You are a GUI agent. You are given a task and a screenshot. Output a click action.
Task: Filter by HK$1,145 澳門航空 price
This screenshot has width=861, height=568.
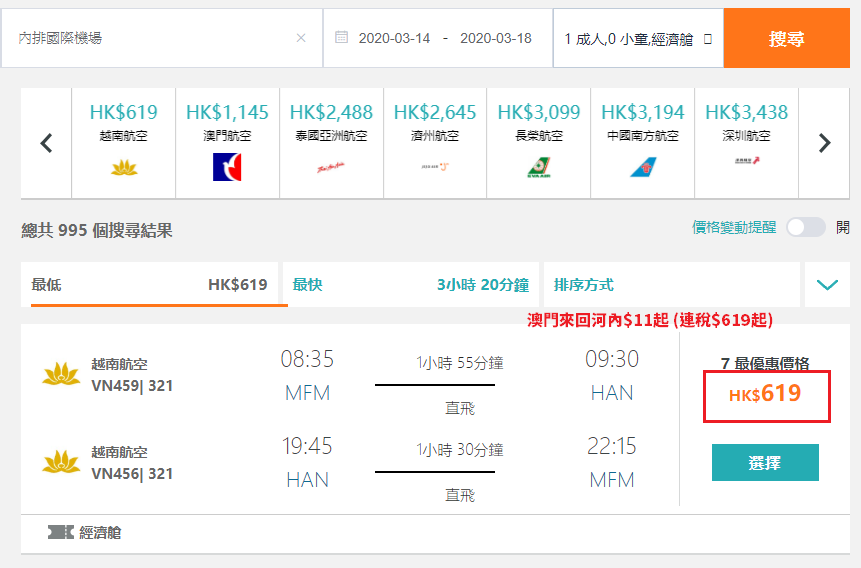coord(227,112)
